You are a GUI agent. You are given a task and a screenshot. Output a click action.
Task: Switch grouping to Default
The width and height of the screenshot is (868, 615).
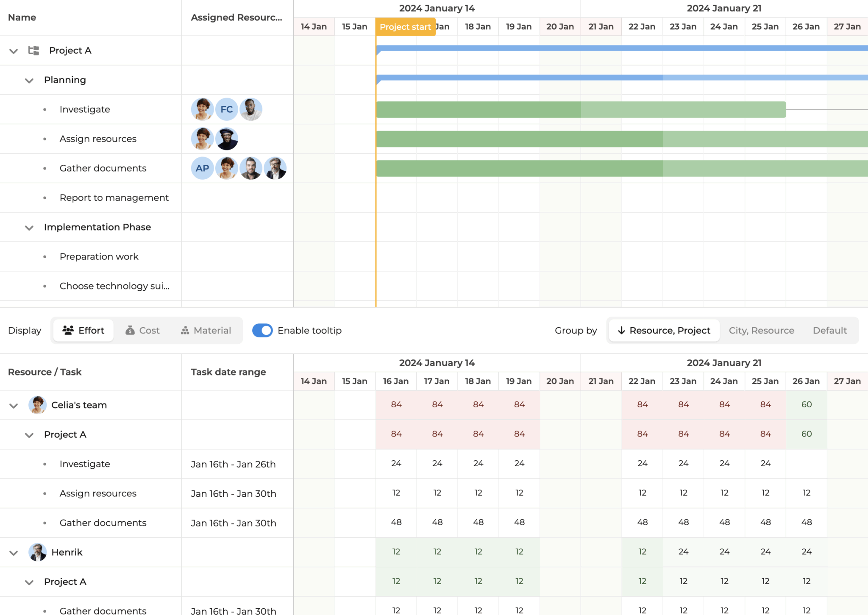pyautogui.click(x=829, y=330)
